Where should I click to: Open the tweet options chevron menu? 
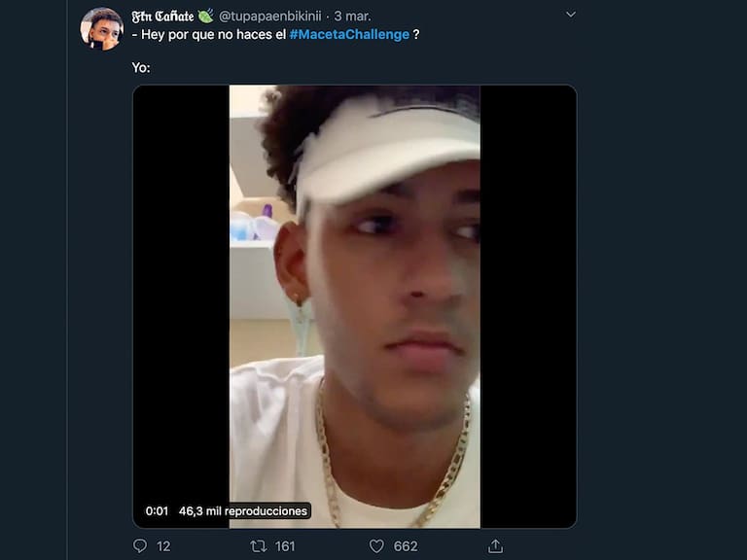(571, 15)
